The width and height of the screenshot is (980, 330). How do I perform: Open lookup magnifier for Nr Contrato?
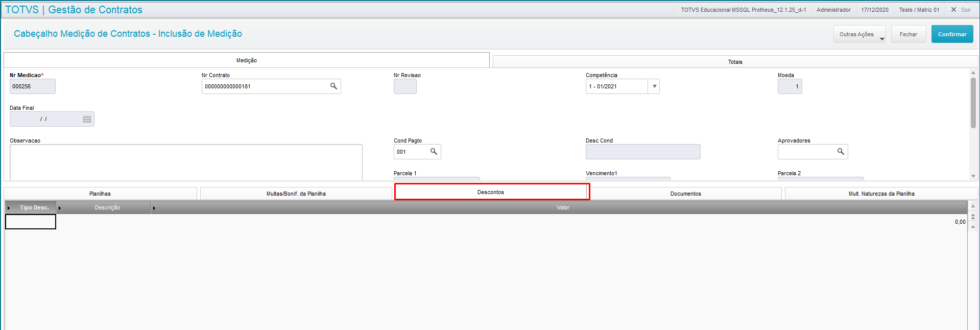click(333, 86)
